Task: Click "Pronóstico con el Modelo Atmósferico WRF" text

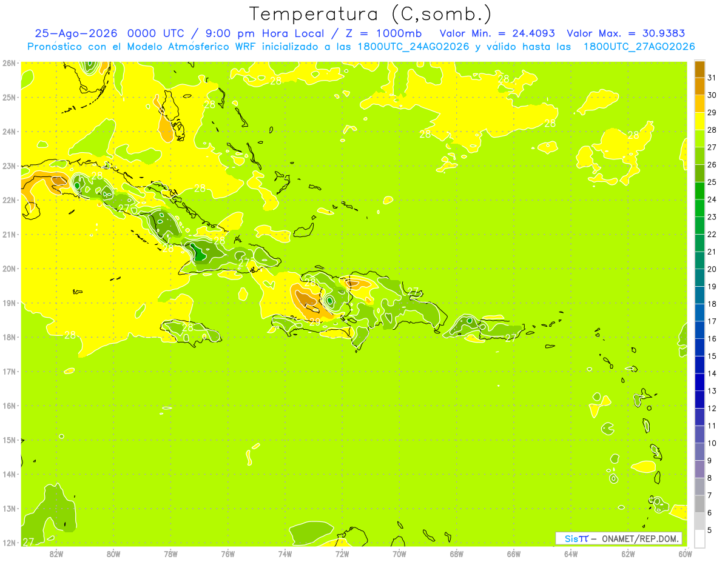Action: pyautogui.click(x=142, y=47)
